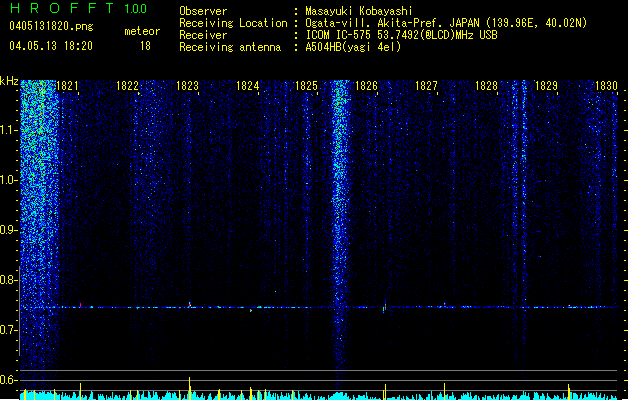
Task: Click the date stamp 04.05.13 18:20
Action: click(51, 45)
